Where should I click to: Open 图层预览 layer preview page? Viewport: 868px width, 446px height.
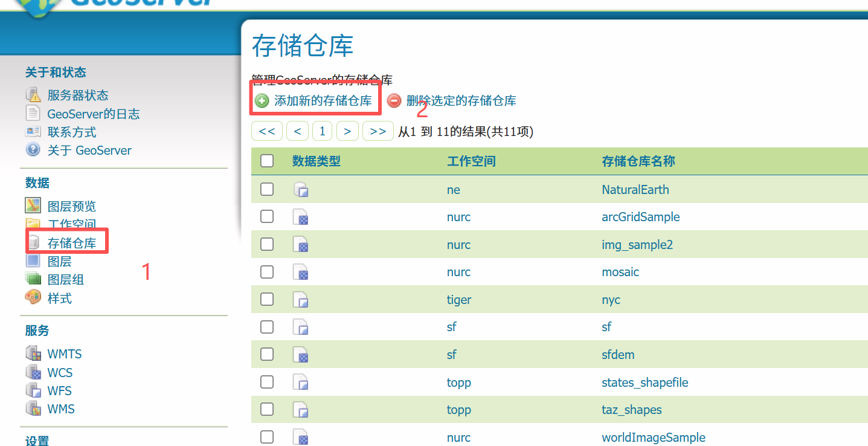72,207
